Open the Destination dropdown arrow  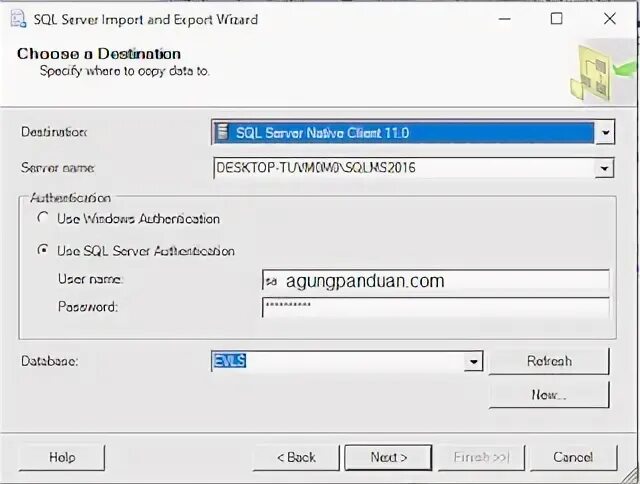pyautogui.click(x=605, y=132)
